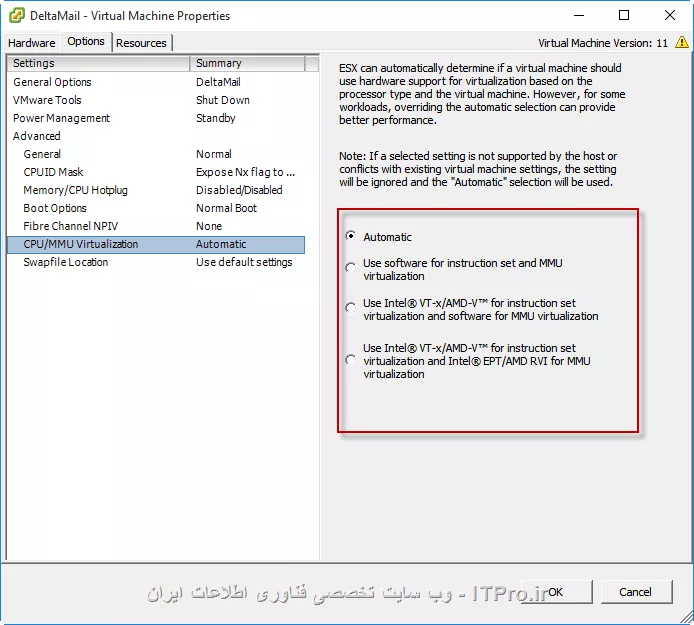
Task: Open the Resources tab
Action: 141,43
